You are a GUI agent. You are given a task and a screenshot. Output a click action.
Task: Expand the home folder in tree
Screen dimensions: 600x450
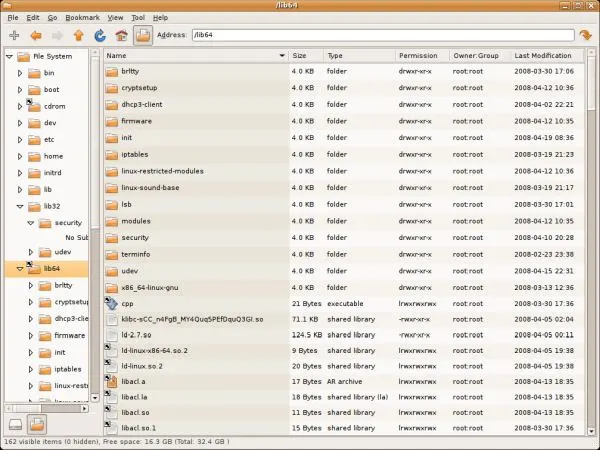19,156
